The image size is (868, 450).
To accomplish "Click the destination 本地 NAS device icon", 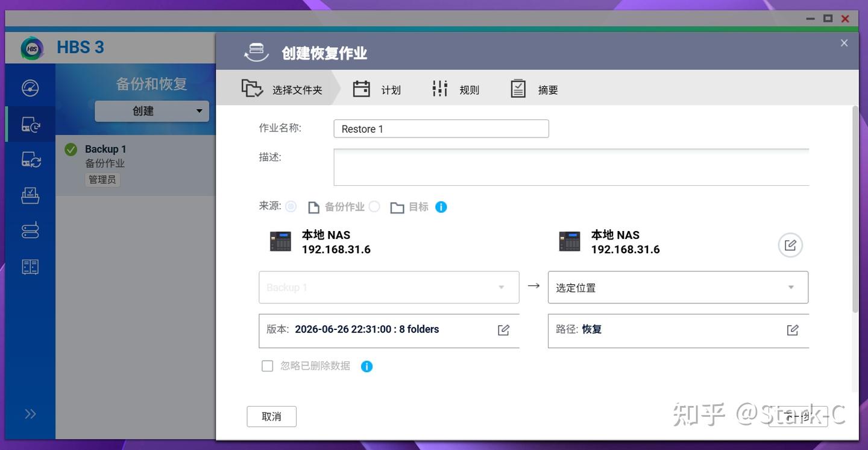I will click(570, 242).
